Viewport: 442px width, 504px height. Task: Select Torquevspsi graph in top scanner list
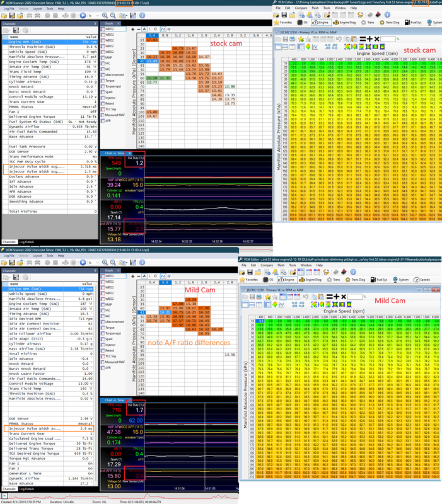tap(111, 86)
